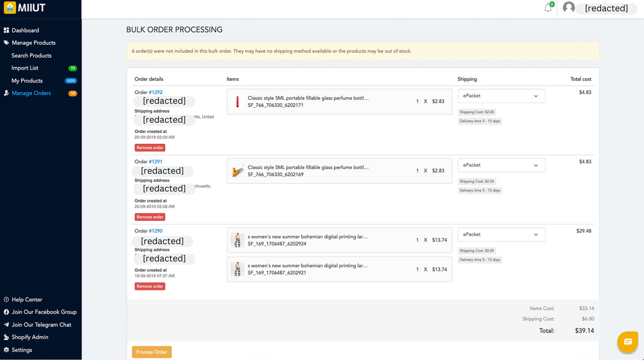Click the Process Order button

tap(151, 351)
